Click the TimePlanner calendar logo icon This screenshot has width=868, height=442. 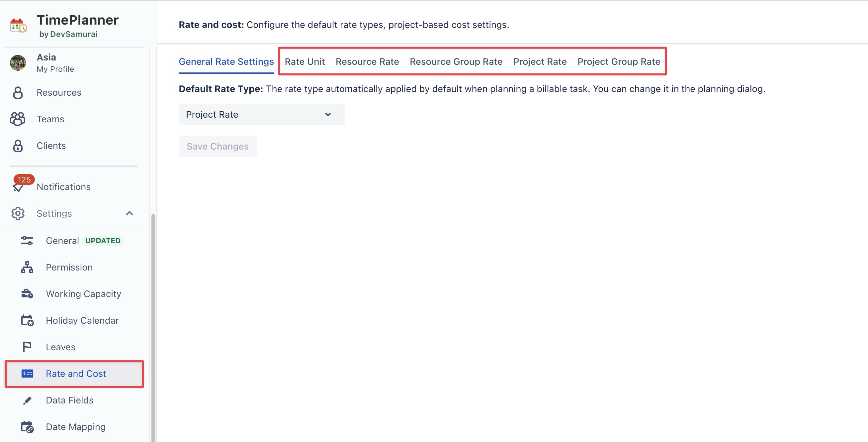pyautogui.click(x=18, y=26)
